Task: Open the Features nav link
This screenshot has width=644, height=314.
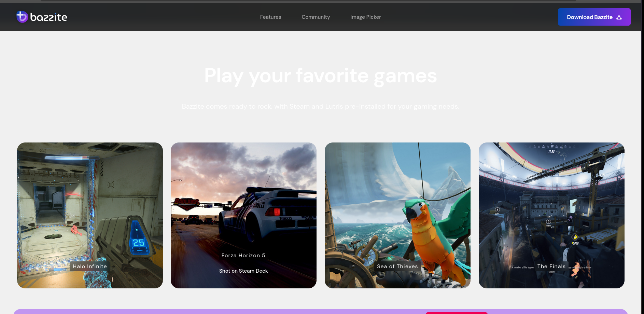Action: (270, 17)
